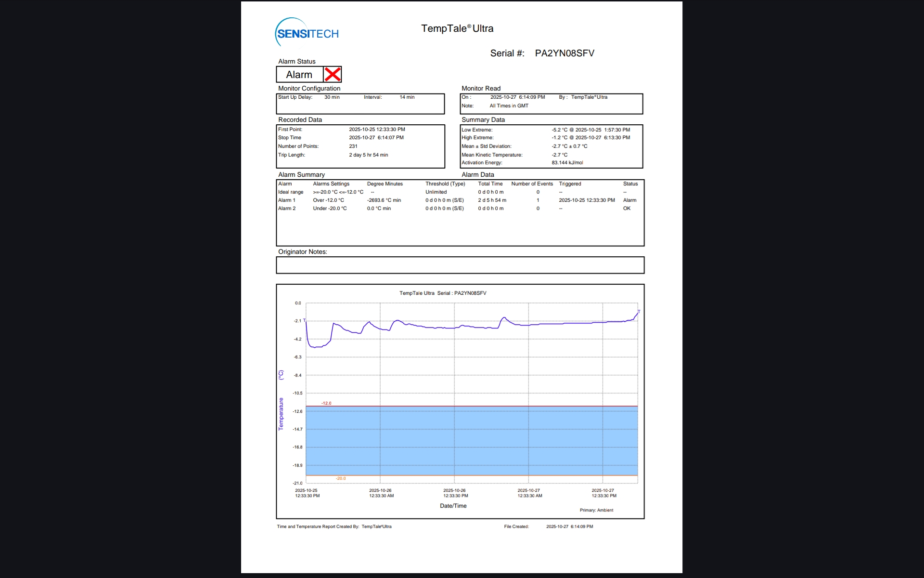
Task: Click the Alarm 1 row label
Action: pyautogui.click(x=286, y=200)
